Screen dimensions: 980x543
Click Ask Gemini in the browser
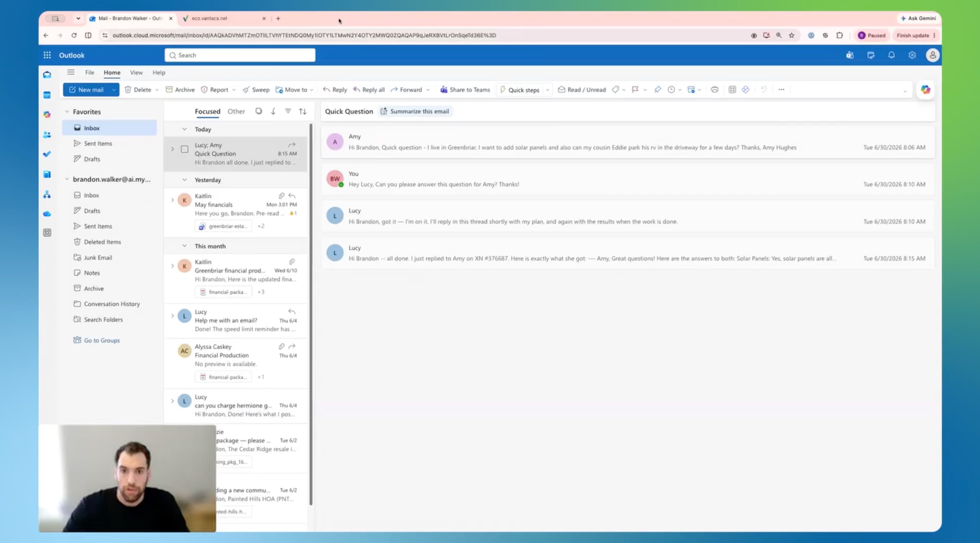coord(918,18)
